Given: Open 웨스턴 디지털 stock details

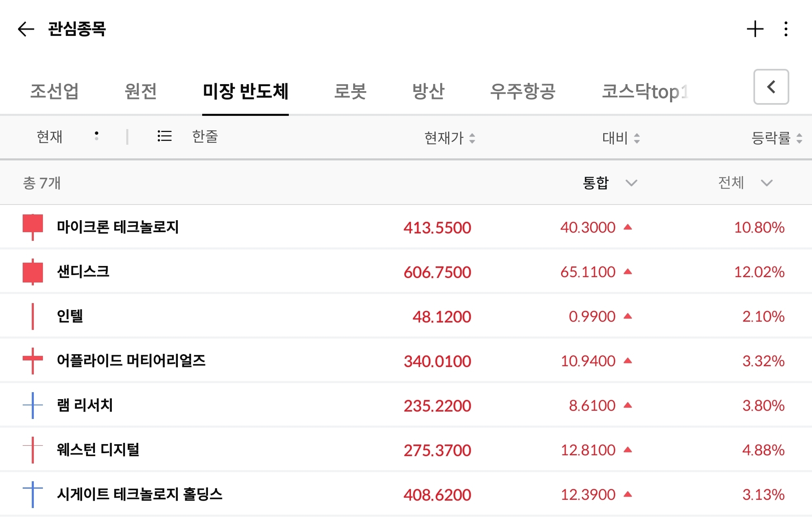Looking at the screenshot, I should (98, 450).
